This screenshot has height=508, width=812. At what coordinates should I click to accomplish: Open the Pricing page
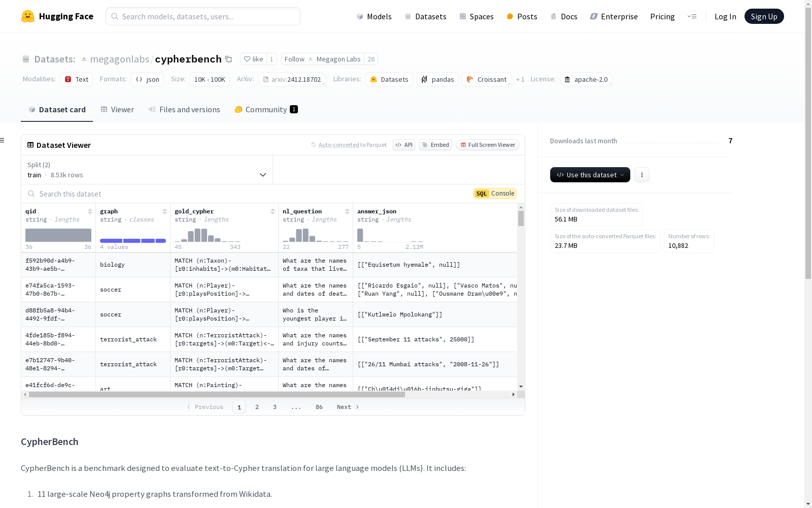[x=662, y=16]
